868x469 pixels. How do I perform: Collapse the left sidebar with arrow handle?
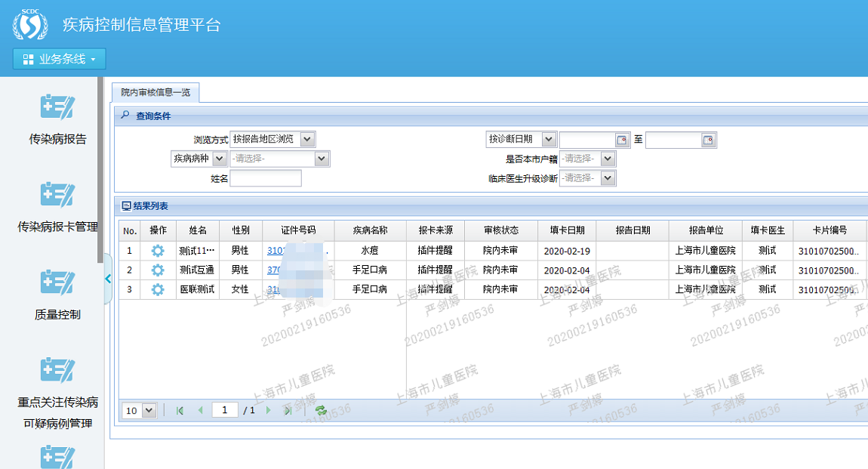pyautogui.click(x=108, y=279)
